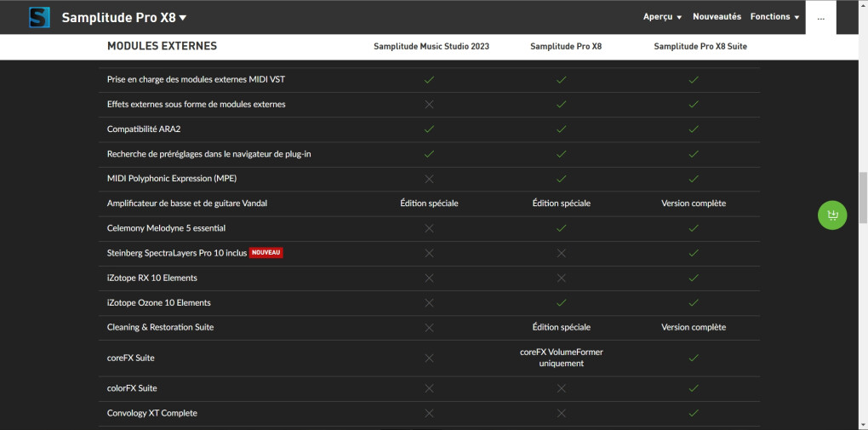868x430 pixels.
Task: Click Music Studio X mark for Effets externes row
Action: coord(429,105)
